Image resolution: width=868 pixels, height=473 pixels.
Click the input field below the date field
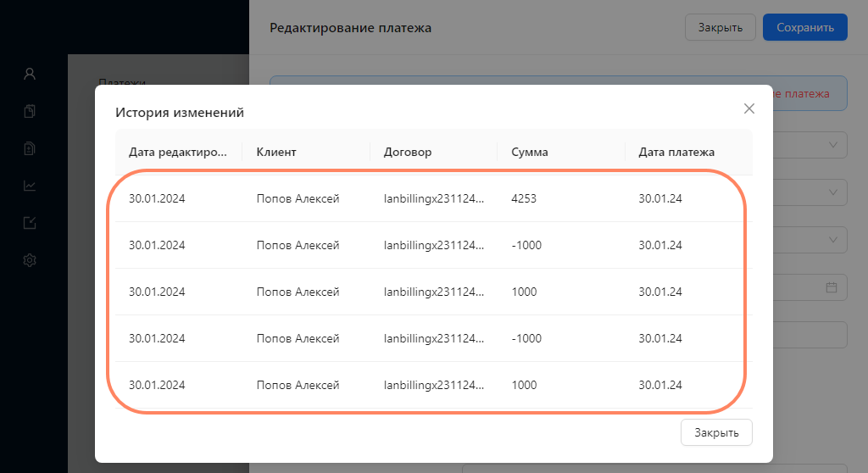coord(810,335)
